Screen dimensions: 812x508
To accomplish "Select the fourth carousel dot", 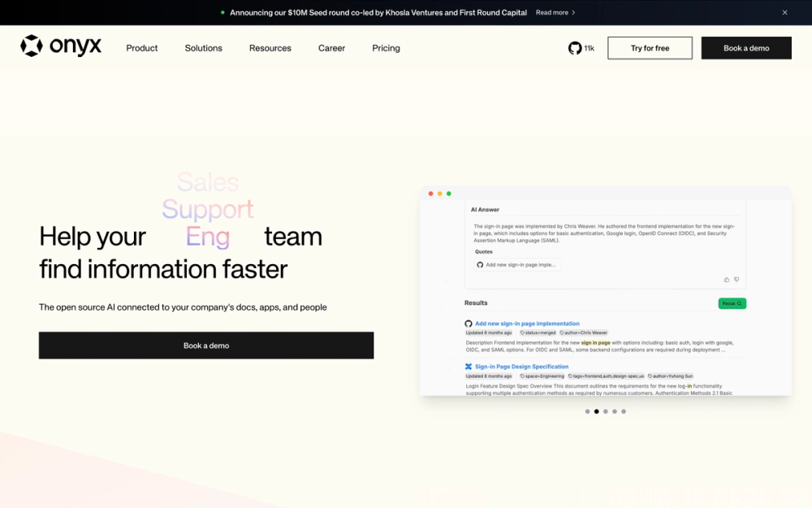I will coord(615,411).
